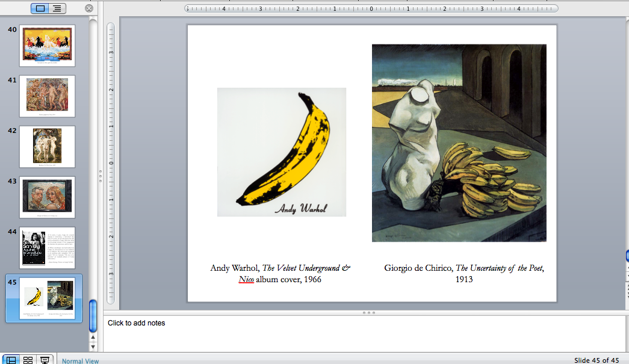
Task: Click the misspelled word 'Nico' in caption
Action: (x=246, y=279)
